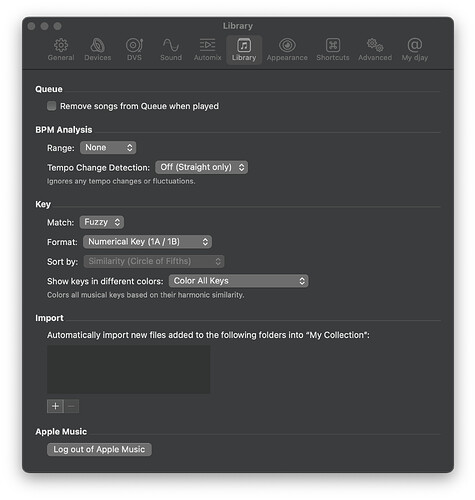Click the 'Ignores any tempo changes' hint text
Viewport: 475px width, 500px height.
pos(121,181)
